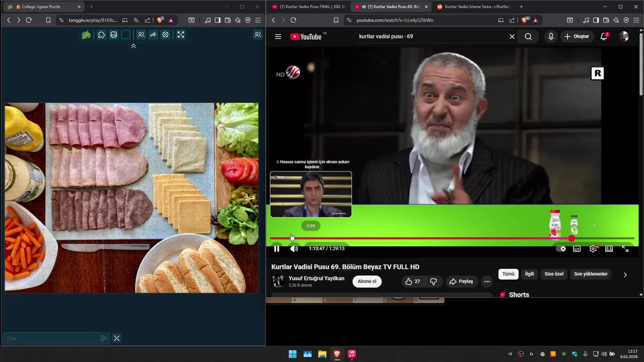Show the puzzle reference image preview
Viewport: 644px width, 362px height.
coord(114,35)
